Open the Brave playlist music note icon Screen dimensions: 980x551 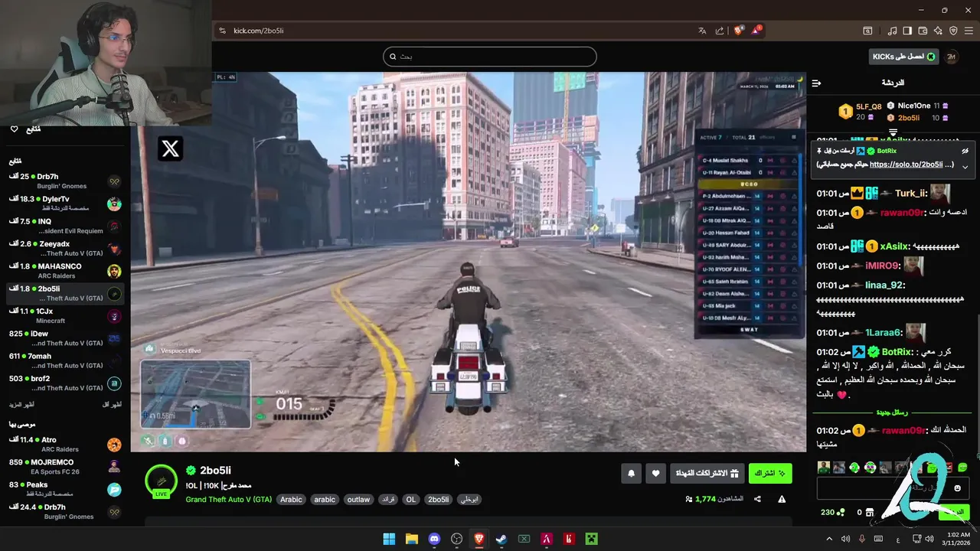893,31
